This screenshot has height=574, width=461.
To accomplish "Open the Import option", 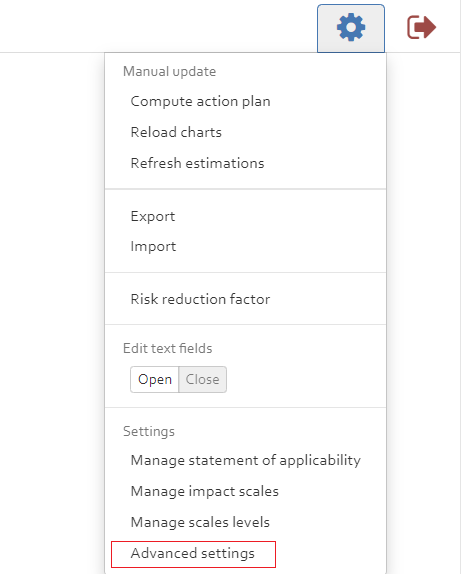I will (153, 246).
